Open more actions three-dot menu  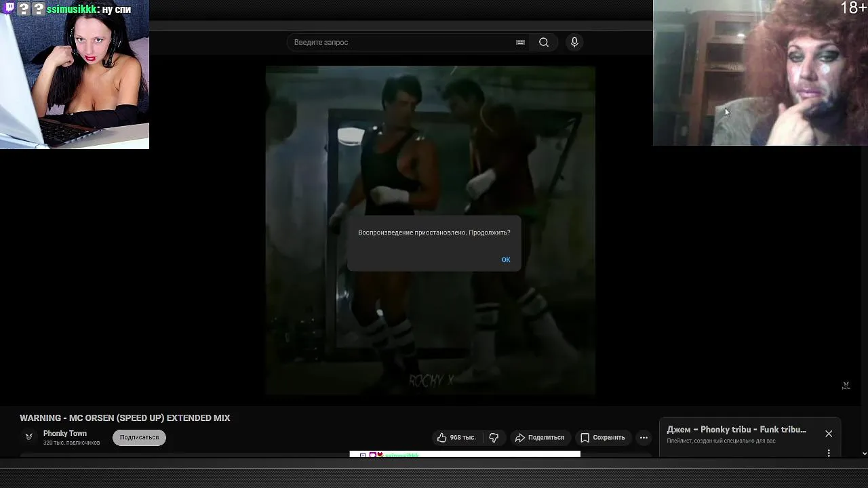644,438
